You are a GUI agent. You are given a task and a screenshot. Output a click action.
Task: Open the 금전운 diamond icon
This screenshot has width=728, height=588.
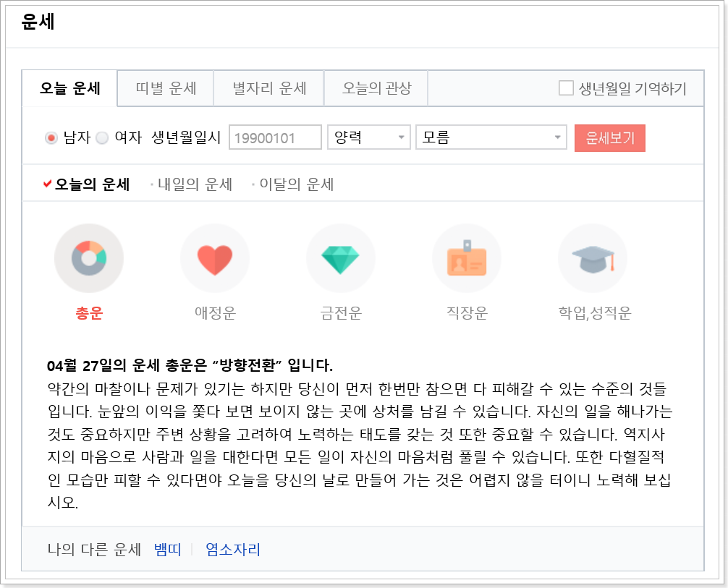[x=340, y=258]
